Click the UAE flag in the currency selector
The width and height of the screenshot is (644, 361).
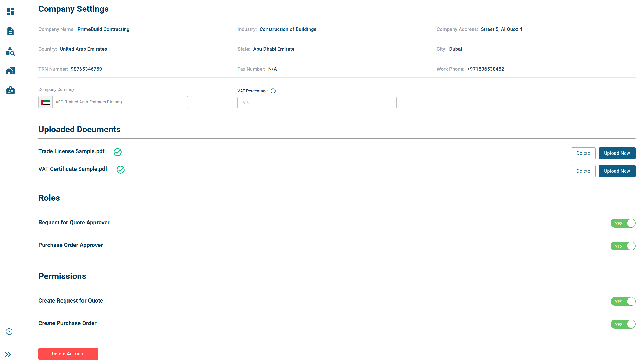(45, 102)
